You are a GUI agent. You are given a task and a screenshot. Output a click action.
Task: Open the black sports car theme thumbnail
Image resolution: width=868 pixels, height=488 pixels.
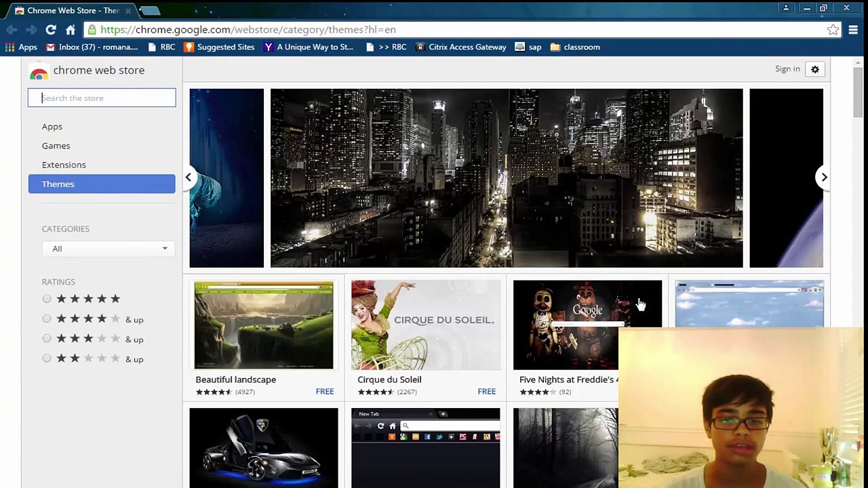coord(264,448)
